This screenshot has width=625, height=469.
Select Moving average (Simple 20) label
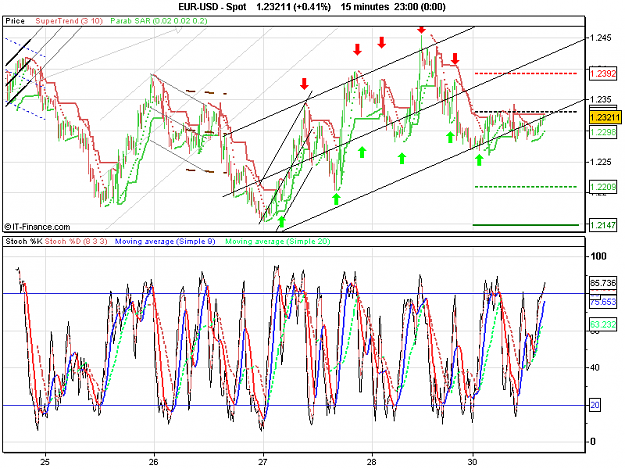[278, 241]
